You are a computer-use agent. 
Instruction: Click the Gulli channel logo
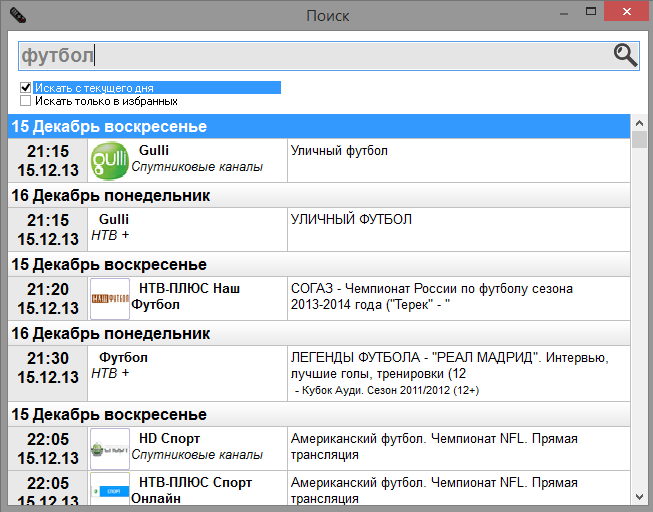click(108, 160)
